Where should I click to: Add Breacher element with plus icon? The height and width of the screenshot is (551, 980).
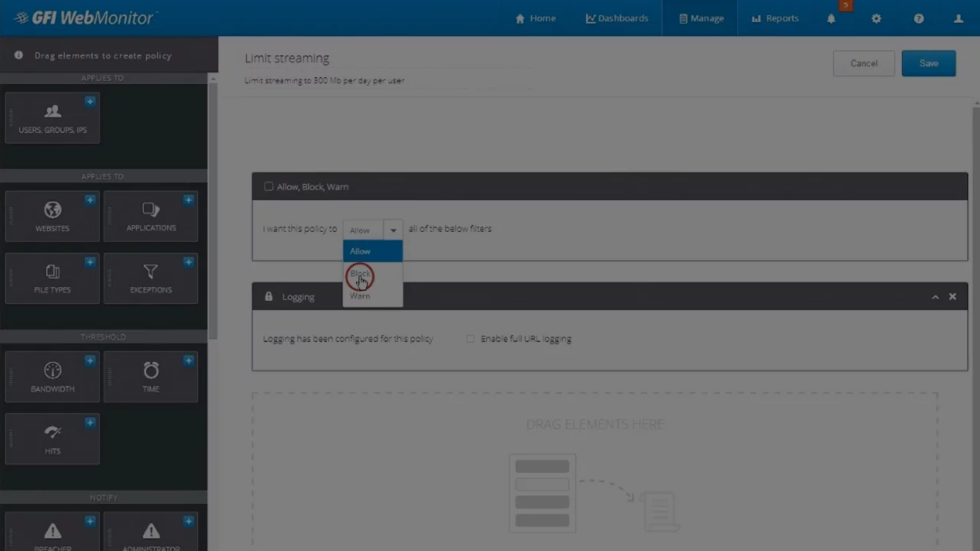point(90,521)
